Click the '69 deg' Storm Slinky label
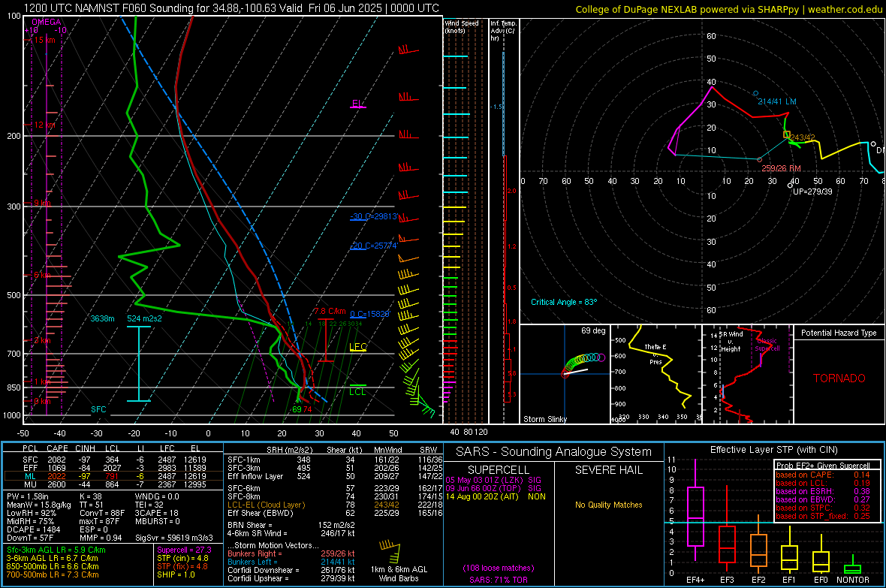 (593, 330)
